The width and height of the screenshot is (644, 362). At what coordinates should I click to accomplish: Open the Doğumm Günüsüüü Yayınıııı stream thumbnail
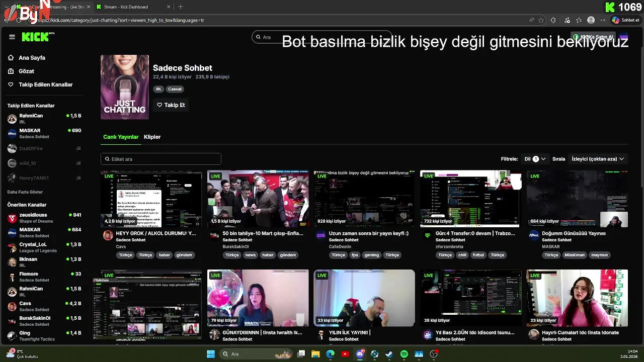pyautogui.click(x=577, y=199)
